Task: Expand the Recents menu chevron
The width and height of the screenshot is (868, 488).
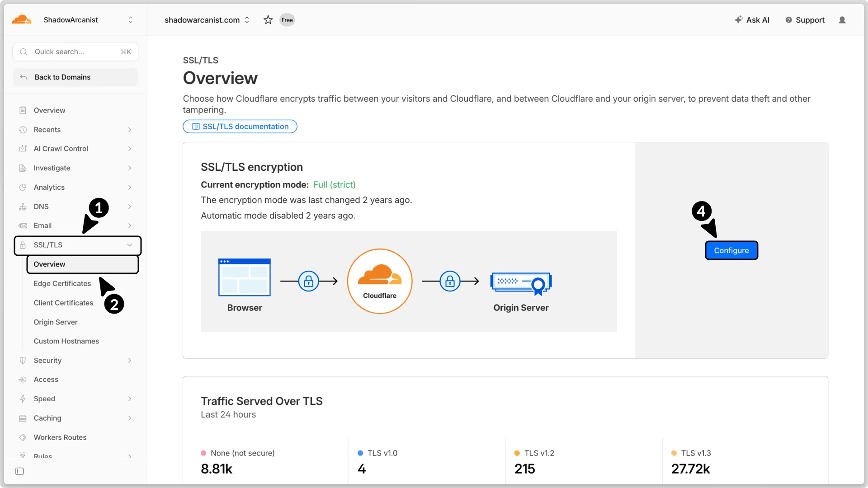Action: tap(130, 130)
